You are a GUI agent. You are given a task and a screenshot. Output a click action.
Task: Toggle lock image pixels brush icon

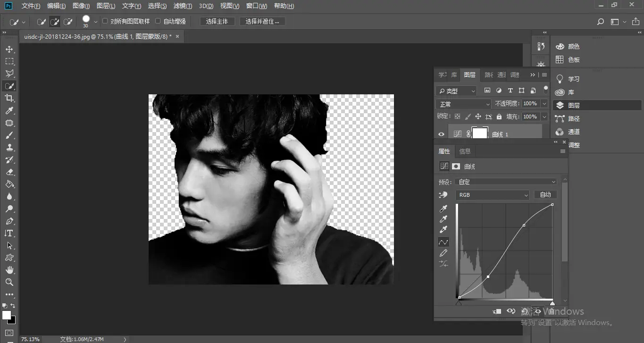468,117
